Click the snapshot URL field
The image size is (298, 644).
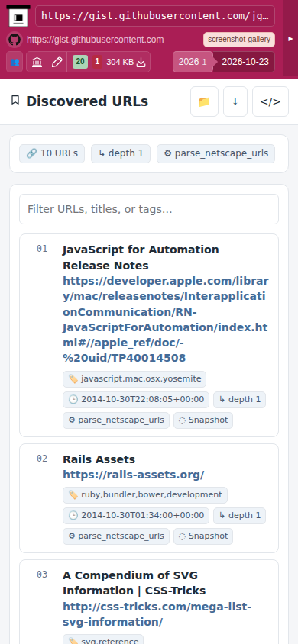pyautogui.click(x=155, y=16)
